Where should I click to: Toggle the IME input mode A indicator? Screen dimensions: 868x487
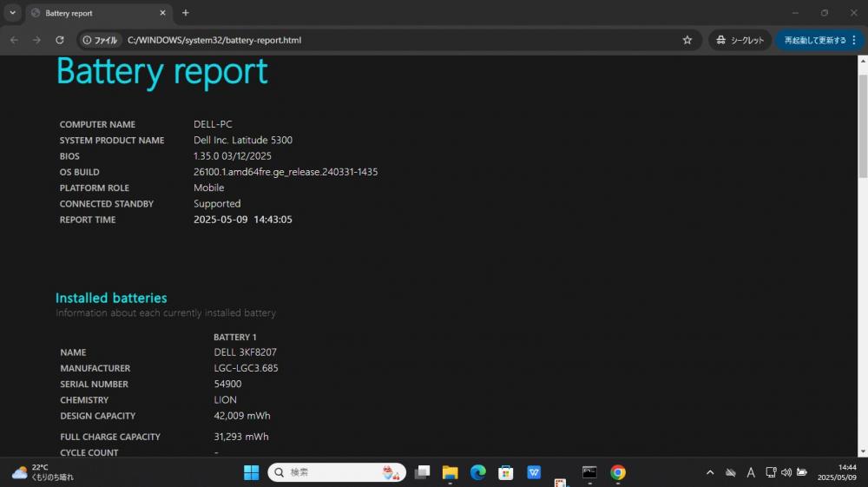tap(751, 472)
